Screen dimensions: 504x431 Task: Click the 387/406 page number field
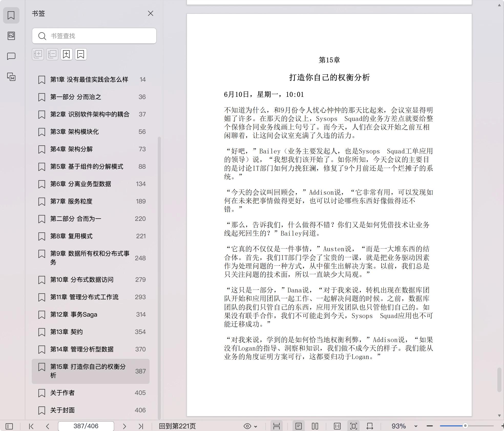(x=86, y=426)
